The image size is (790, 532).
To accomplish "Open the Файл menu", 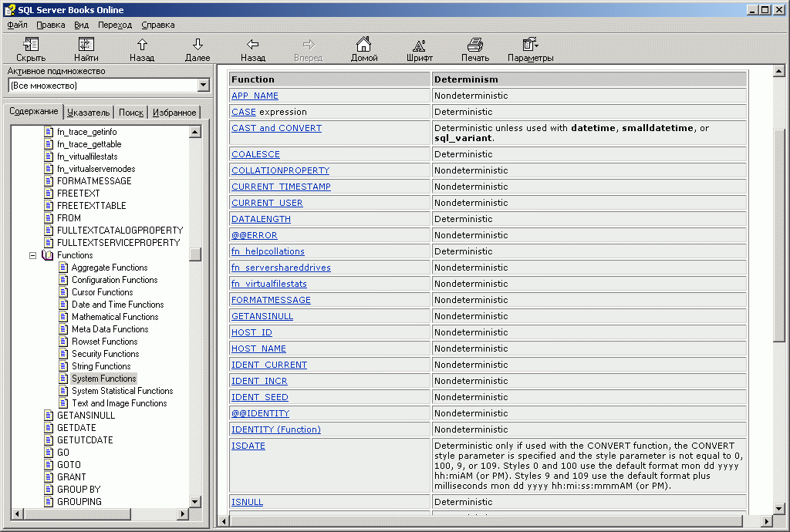I will (x=17, y=25).
